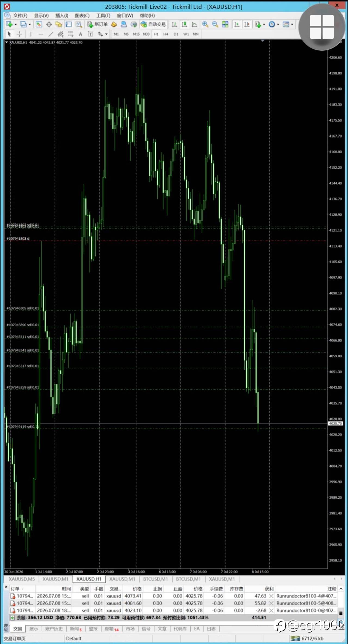
Task: Open the indicators list dropdown arrow
Action: pos(264,24)
